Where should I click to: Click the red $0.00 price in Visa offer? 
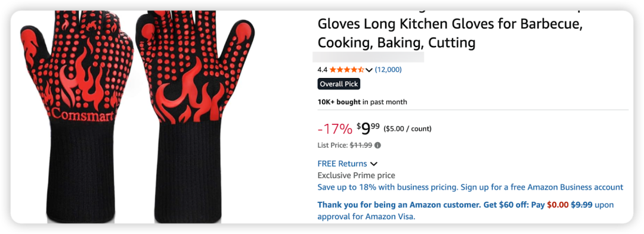tap(558, 204)
